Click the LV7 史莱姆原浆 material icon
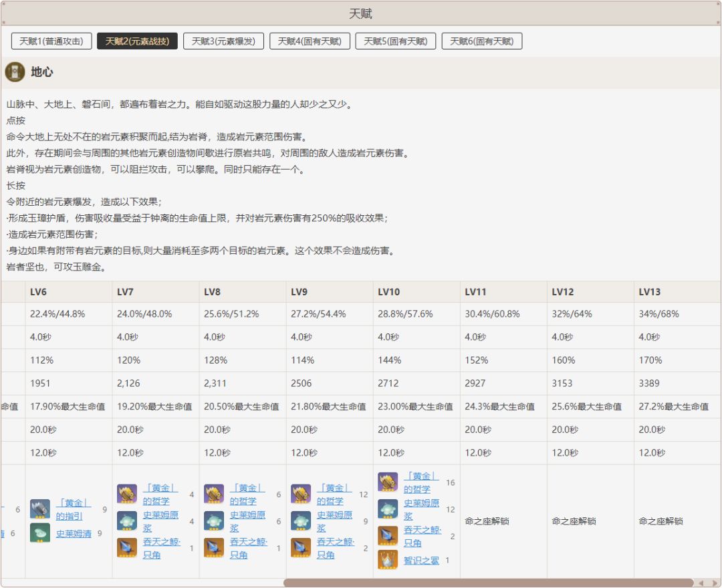The width and height of the screenshot is (722, 588). coord(126,521)
